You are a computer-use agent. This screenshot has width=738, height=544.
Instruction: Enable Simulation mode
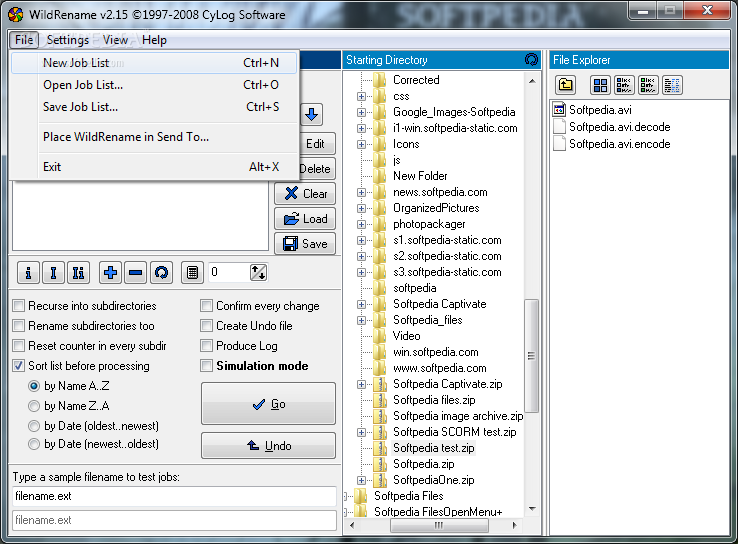pos(206,366)
